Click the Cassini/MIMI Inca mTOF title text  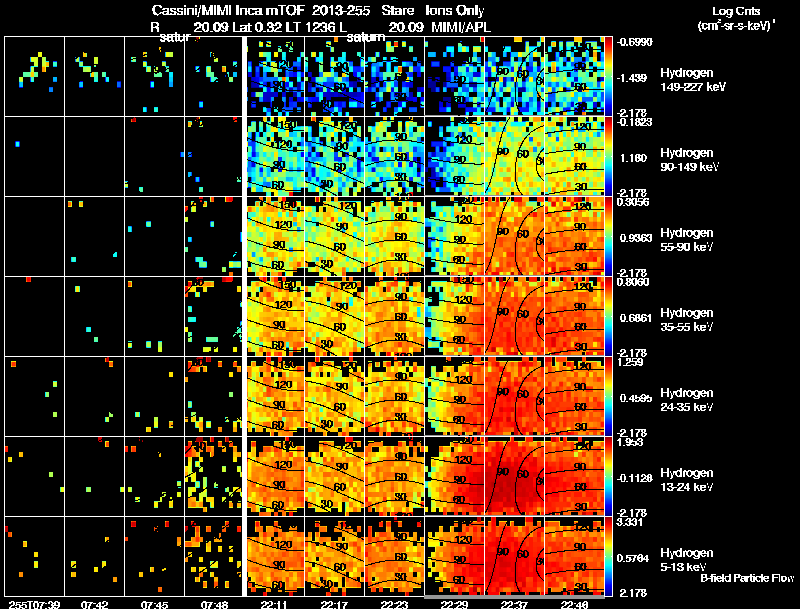(x=228, y=11)
